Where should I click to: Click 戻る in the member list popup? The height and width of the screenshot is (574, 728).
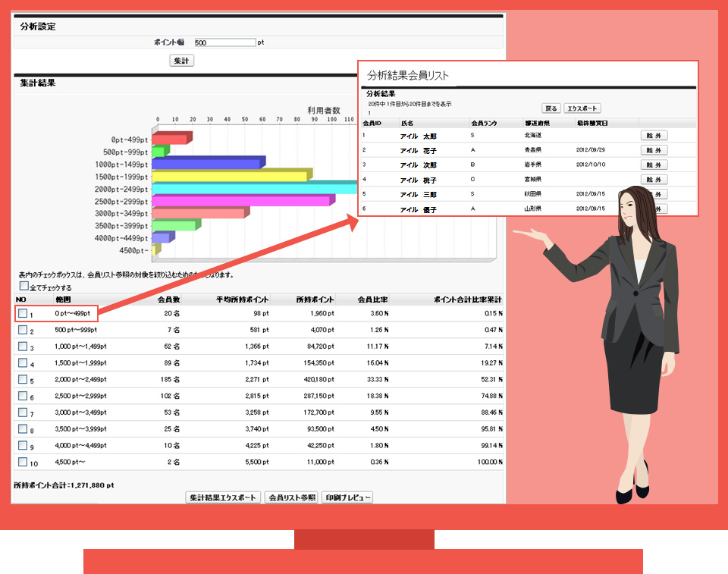[551, 108]
